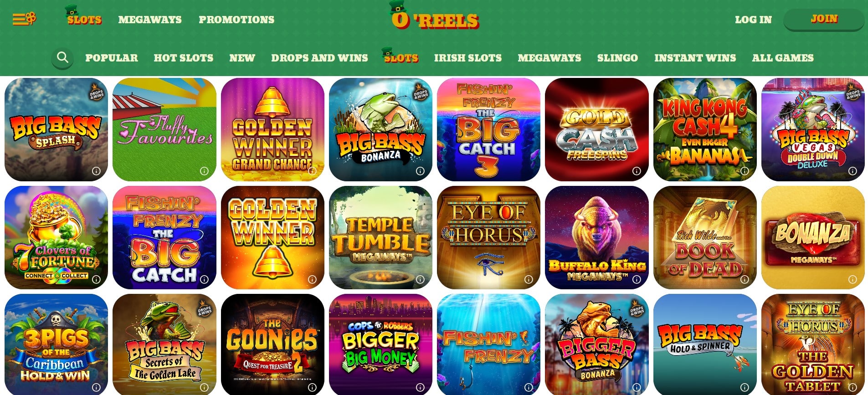Go to Promotions in top menu

click(236, 20)
